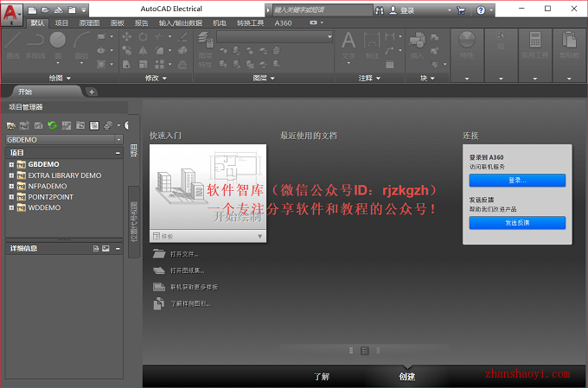Open the AutoCAD application menu button
This screenshot has width=588, height=388.
(x=11, y=14)
